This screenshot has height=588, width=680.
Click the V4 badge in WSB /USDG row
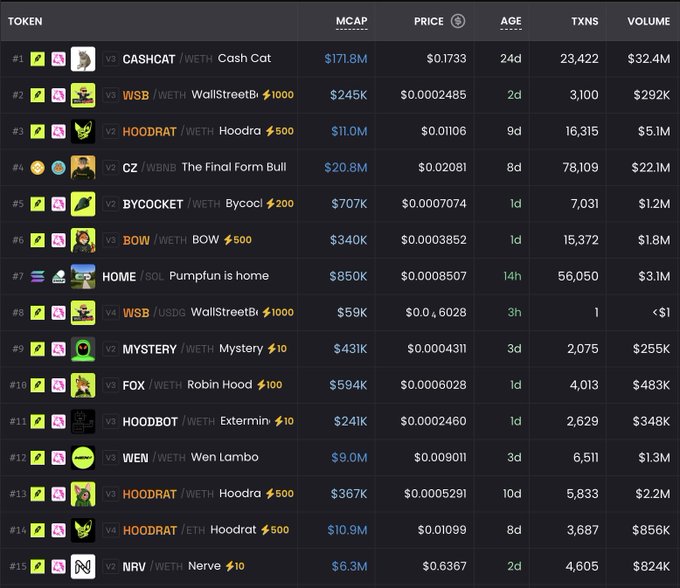click(x=111, y=313)
